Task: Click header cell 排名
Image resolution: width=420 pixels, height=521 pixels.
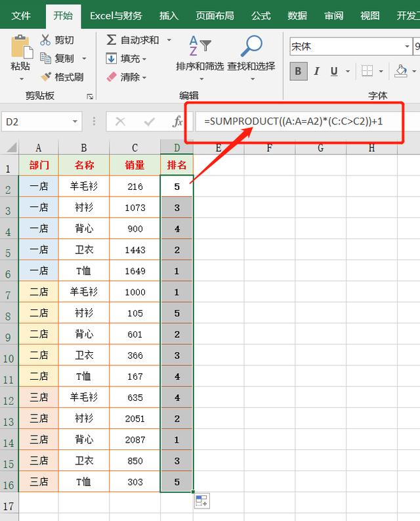Action: tap(177, 165)
